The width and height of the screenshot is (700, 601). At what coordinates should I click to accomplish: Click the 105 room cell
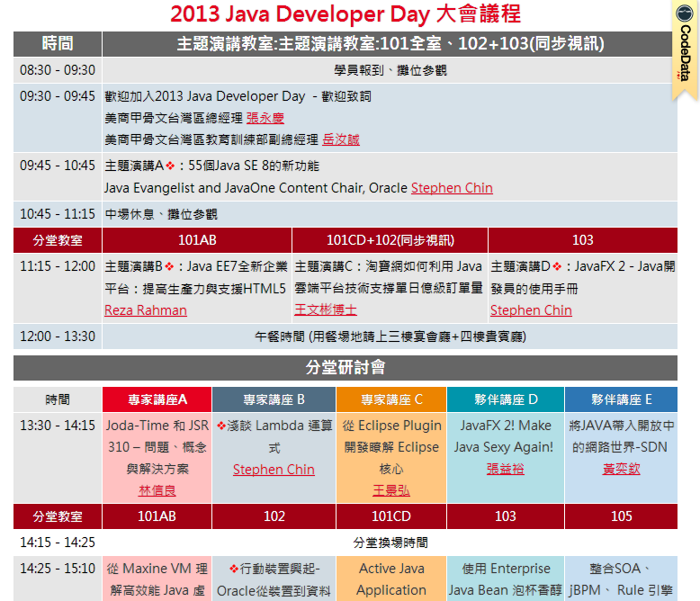click(x=622, y=516)
